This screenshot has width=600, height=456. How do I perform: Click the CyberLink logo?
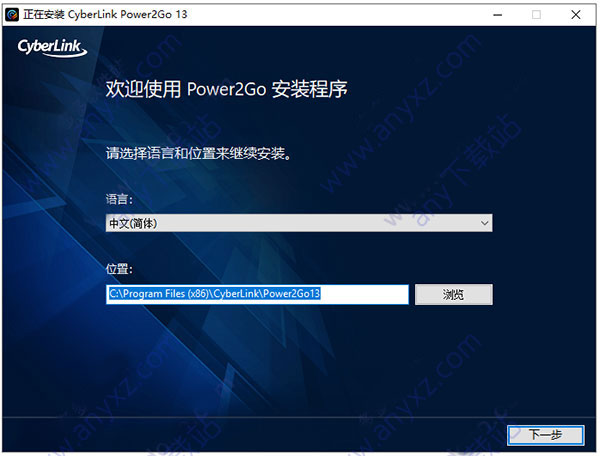(52, 47)
